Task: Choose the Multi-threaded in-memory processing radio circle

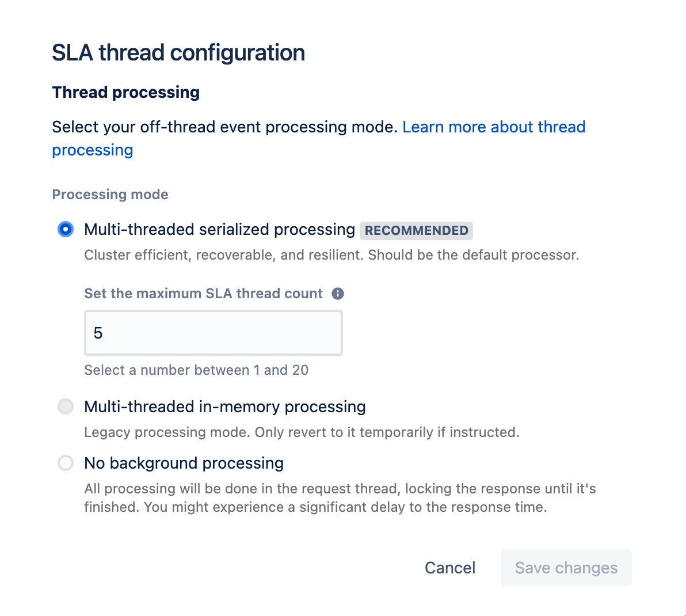Action: pyautogui.click(x=66, y=406)
